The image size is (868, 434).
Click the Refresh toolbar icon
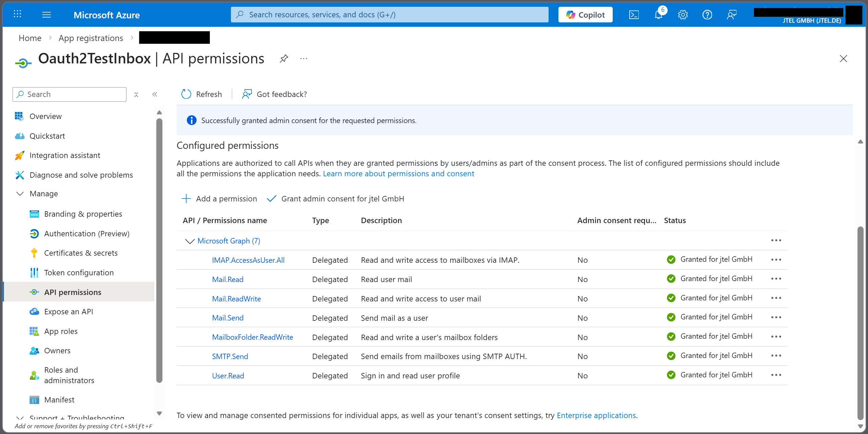coord(186,94)
